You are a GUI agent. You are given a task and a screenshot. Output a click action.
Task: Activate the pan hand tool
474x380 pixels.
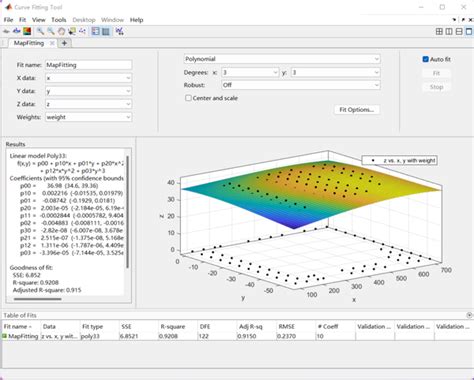click(x=61, y=31)
